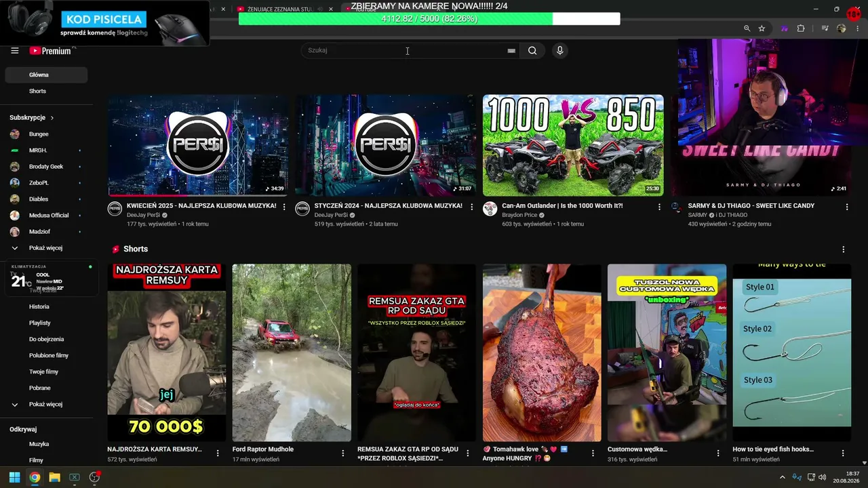
Task: Open Can-Am Outlander video title
Action: coord(562,205)
